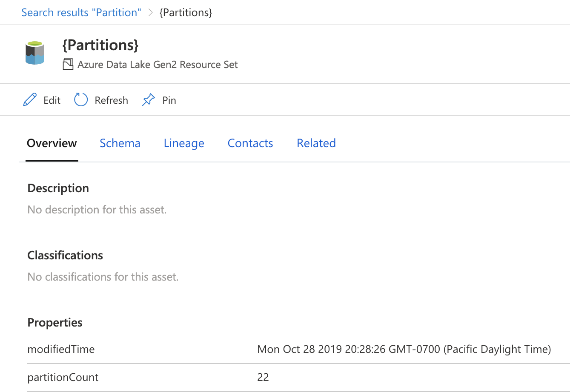The width and height of the screenshot is (570, 392).
Task: Open the Contacts tab
Action: tap(250, 143)
